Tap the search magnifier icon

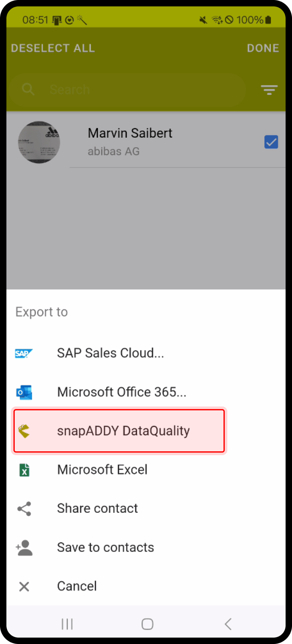(x=28, y=89)
